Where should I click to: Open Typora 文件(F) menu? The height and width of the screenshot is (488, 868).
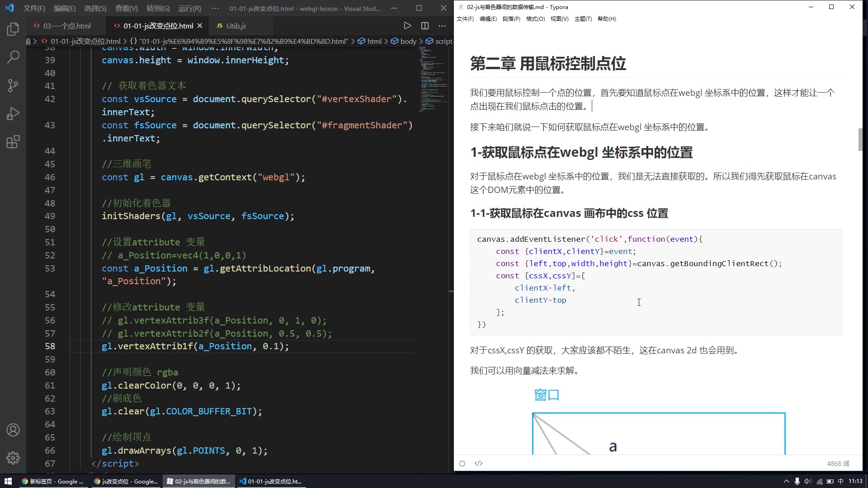465,19
